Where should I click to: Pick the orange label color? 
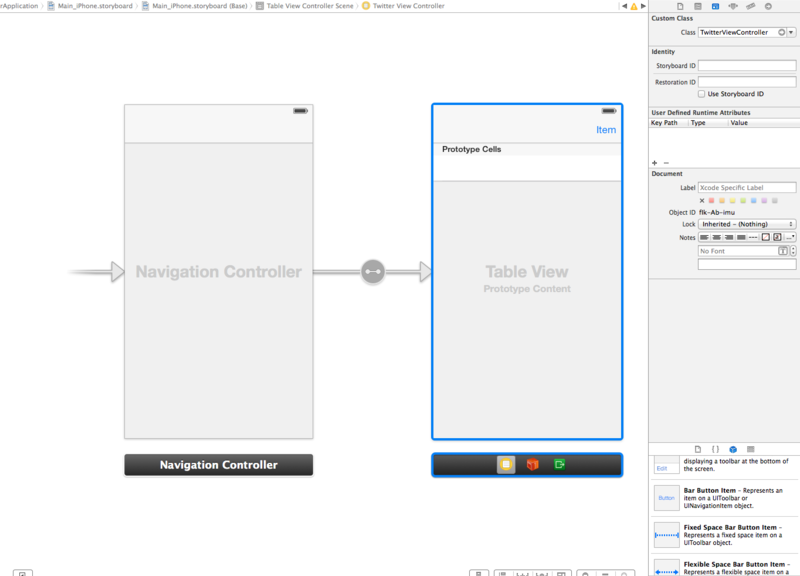coord(722,201)
